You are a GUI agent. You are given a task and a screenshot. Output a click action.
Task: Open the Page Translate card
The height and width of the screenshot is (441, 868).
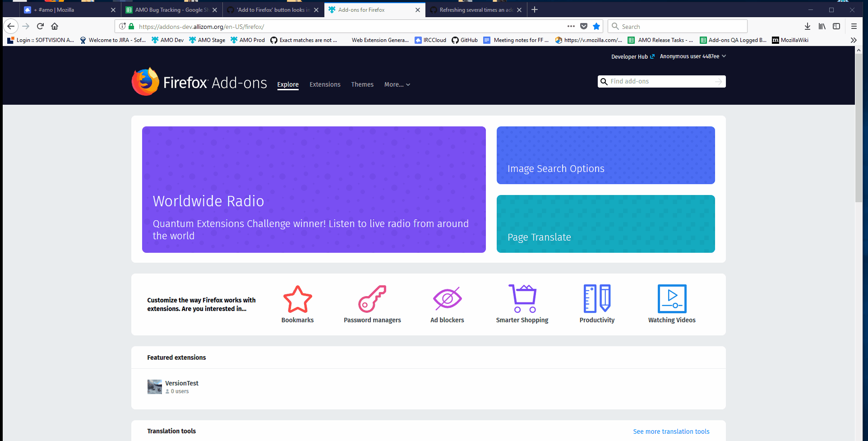tap(606, 224)
